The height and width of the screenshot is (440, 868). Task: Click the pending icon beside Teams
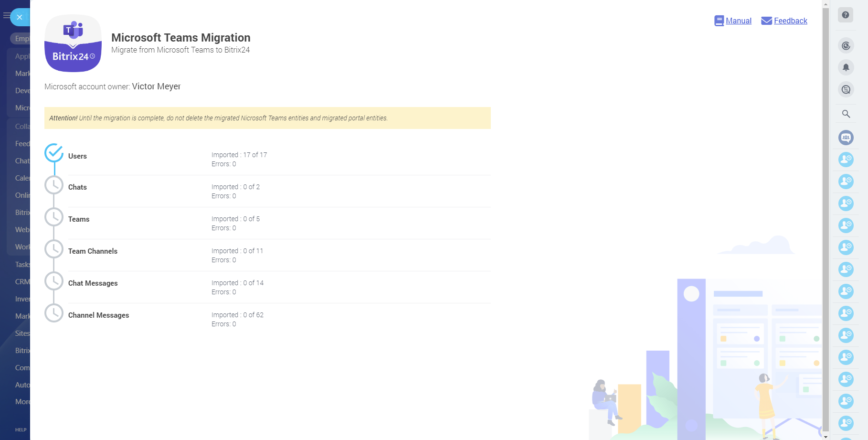point(54,217)
